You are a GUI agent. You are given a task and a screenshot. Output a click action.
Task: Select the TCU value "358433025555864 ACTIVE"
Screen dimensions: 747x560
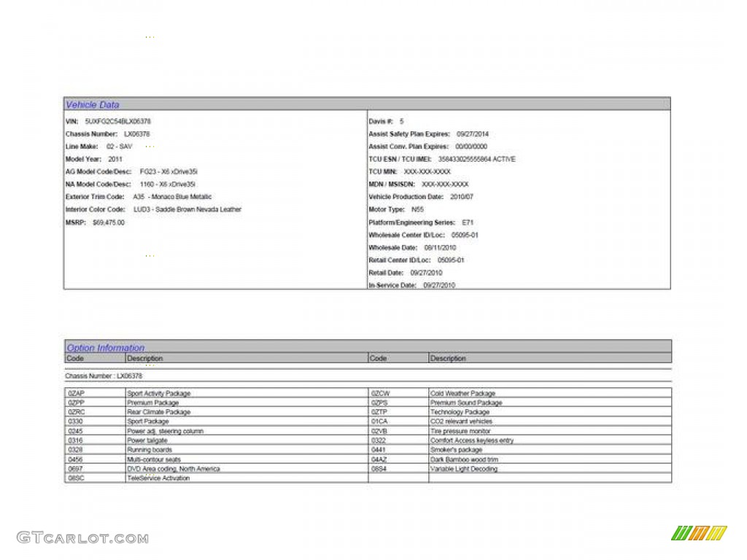click(477, 159)
